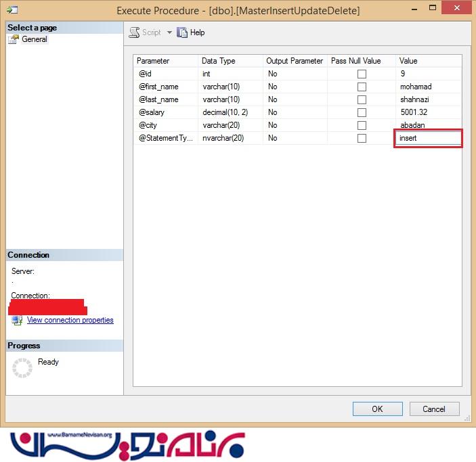The image size is (476, 462).
Task: Click the window system menu icon
Action: coord(12,10)
